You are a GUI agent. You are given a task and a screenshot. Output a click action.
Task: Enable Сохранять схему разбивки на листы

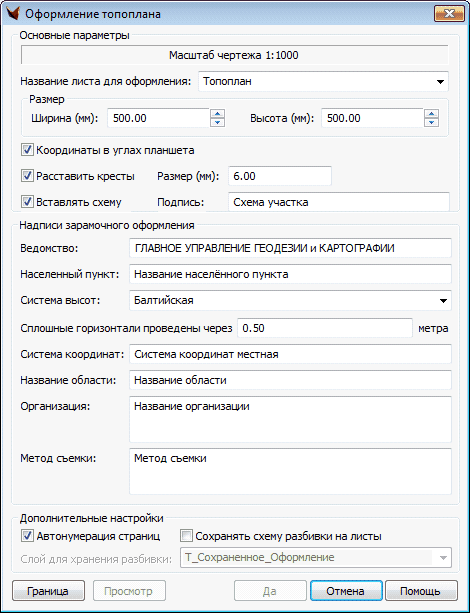coord(187,536)
